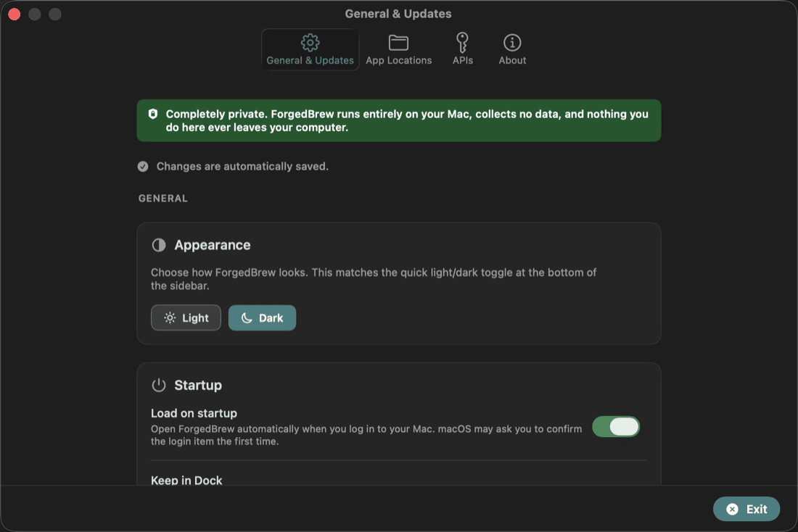The image size is (798, 532).
Task: Click the 'Load on startup' label
Action: 194,413
